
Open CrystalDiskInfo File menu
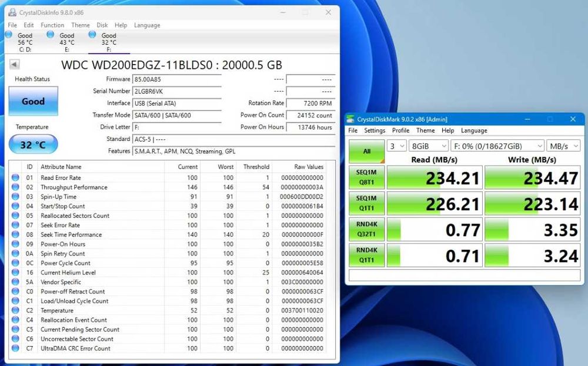coord(12,25)
